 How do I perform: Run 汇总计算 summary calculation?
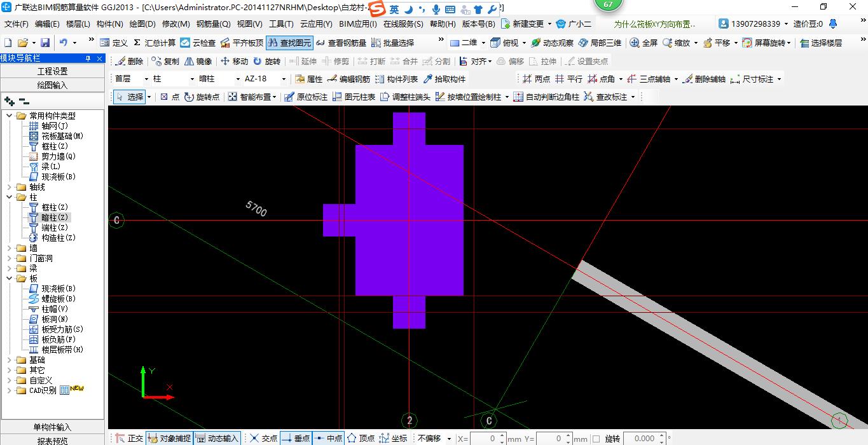point(154,43)
